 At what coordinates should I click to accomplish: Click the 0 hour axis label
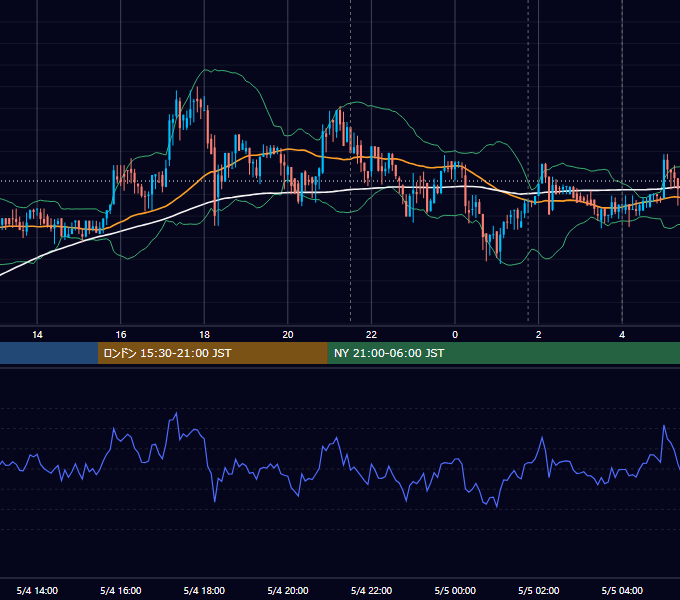click(x=455, y=335)
